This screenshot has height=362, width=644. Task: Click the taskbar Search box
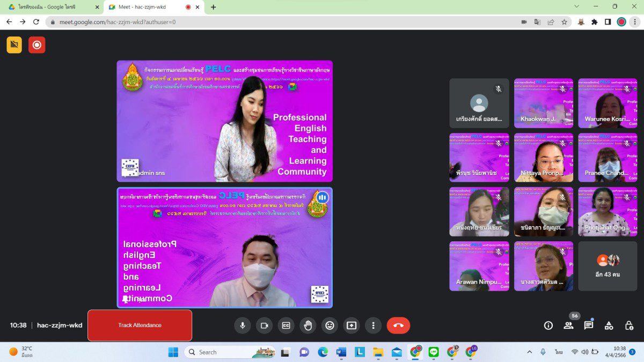[x=230, y=352]
